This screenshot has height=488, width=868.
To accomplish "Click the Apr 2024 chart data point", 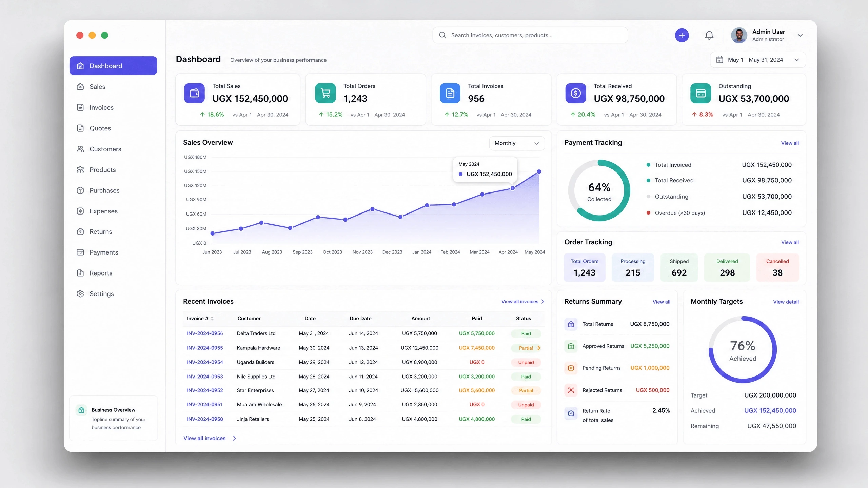I will point(513,188).
